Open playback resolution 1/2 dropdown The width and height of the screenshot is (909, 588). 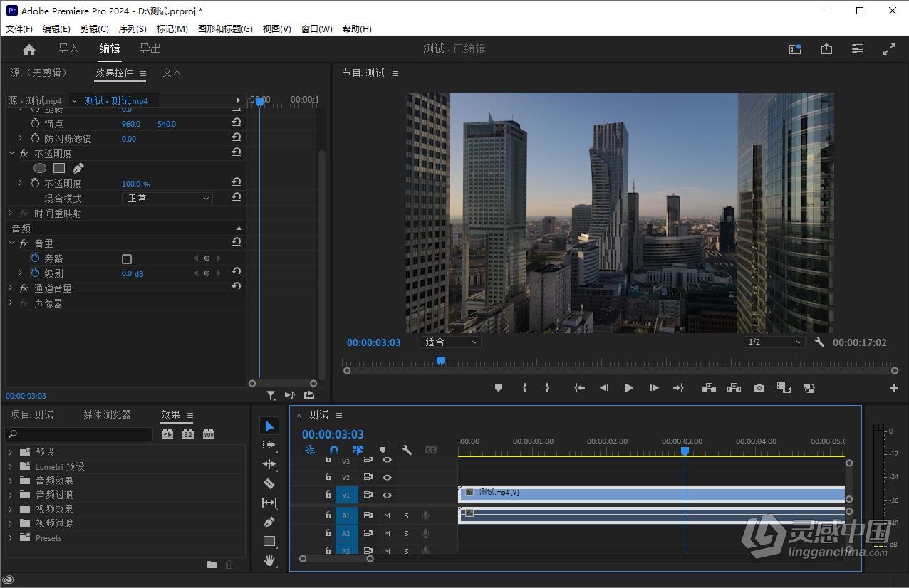click(x=774, y=342)
